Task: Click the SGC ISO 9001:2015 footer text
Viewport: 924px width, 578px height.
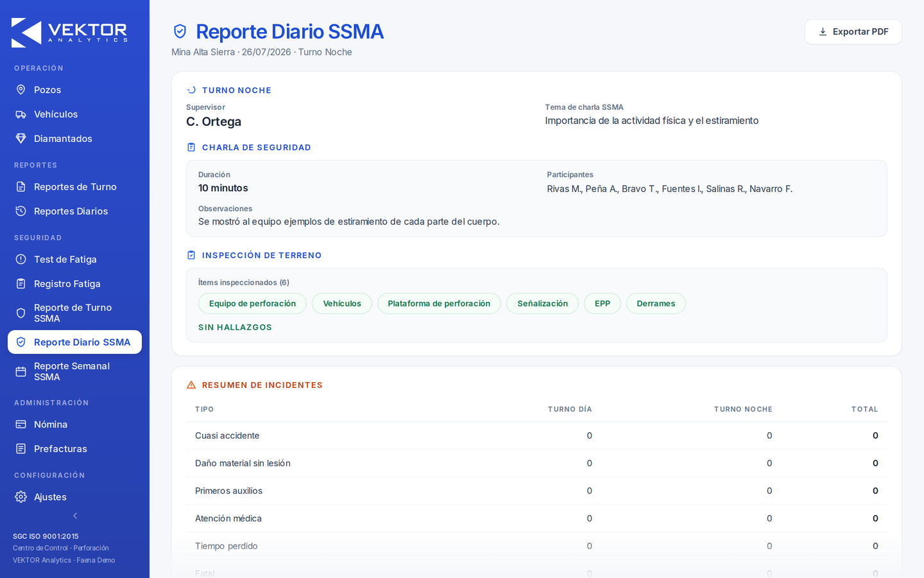Action: click(46, 536)
